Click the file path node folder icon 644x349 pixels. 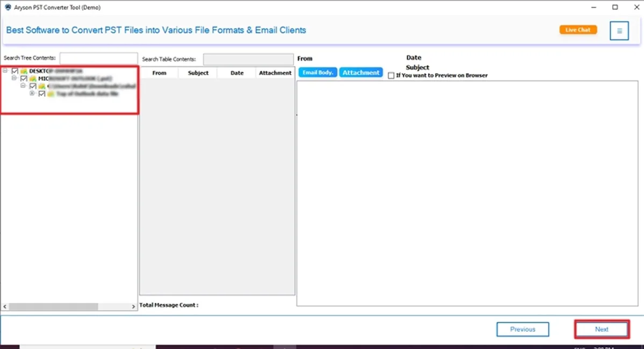pos(42,86)
